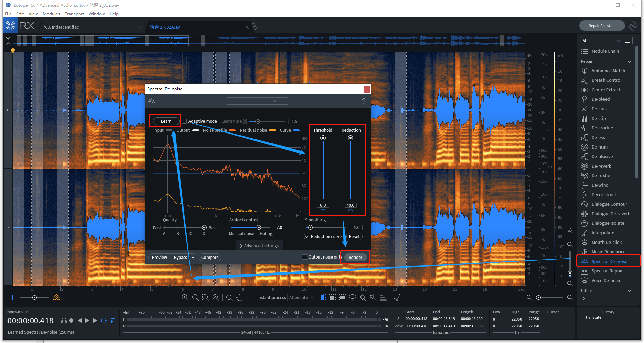This screenshot has width=644, height=343.
Task: Select the grab-and-drag hand tool
Action: 240,297
